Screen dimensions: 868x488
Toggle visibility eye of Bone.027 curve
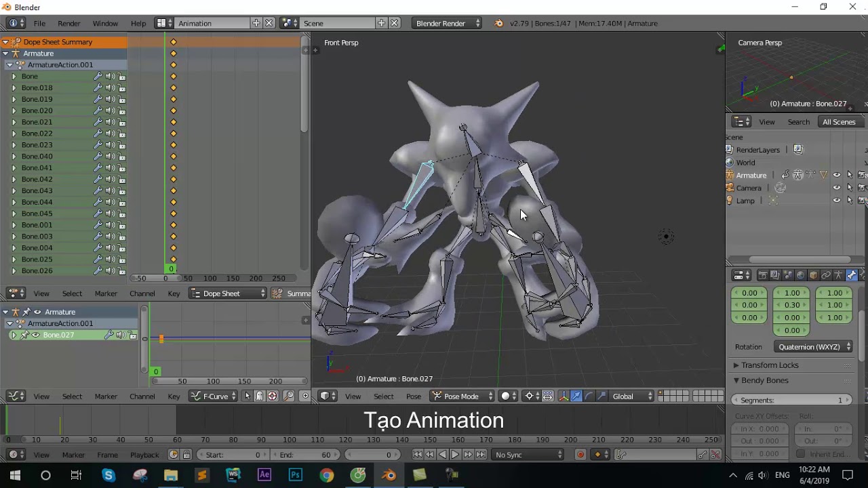coord(35,335)
